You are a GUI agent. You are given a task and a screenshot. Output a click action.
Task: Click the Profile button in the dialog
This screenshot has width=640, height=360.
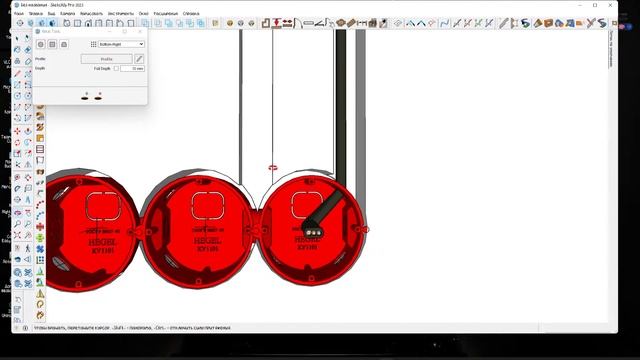click(107, 59)
